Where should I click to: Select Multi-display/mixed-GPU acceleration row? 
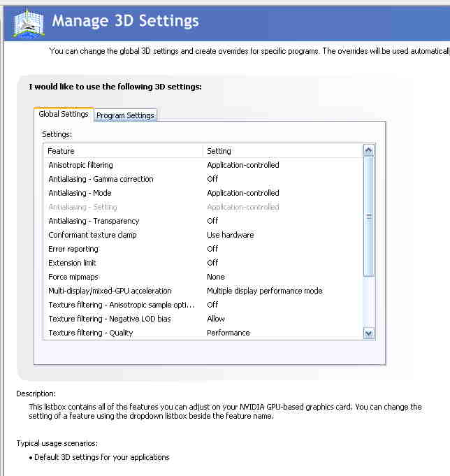[110, 291]
